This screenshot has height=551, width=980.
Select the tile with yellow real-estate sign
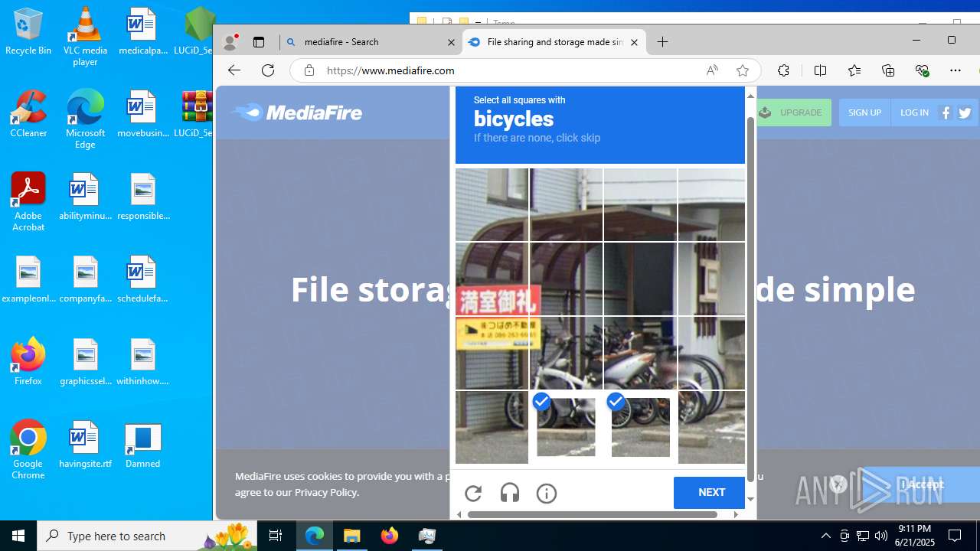click(492, 354)
